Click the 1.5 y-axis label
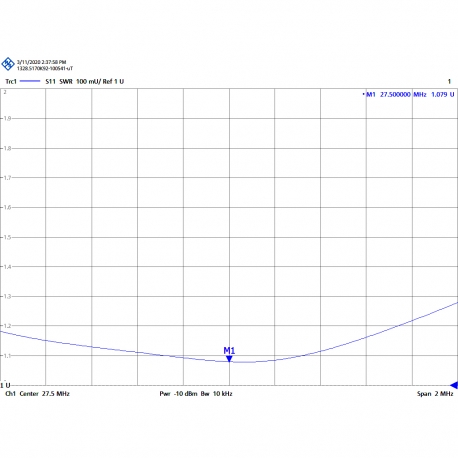 [7, 237]
